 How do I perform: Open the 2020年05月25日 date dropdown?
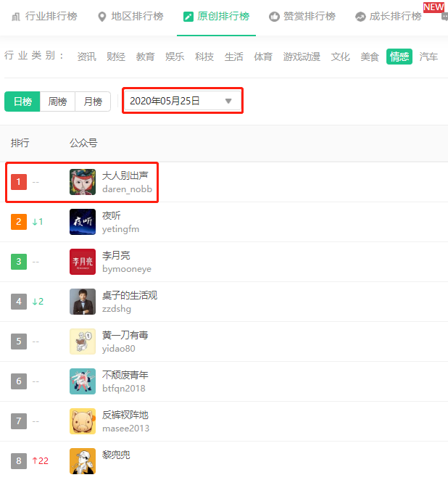(x=183, y=101)
